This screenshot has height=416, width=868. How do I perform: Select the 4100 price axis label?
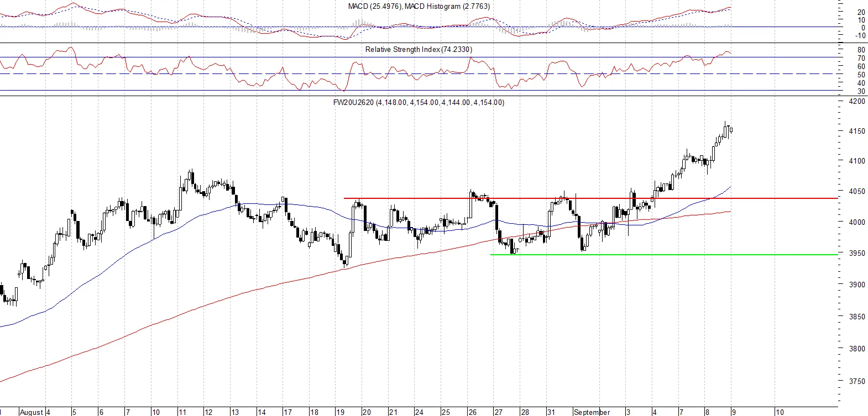coord(857,161)
